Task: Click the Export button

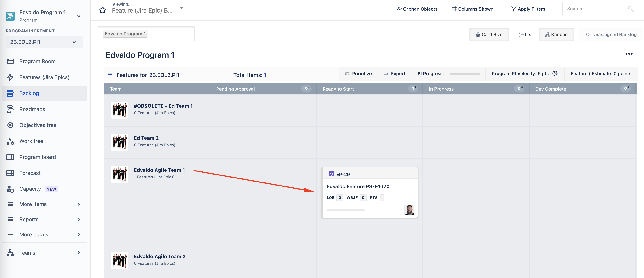Action: click(x=394, y=73)
